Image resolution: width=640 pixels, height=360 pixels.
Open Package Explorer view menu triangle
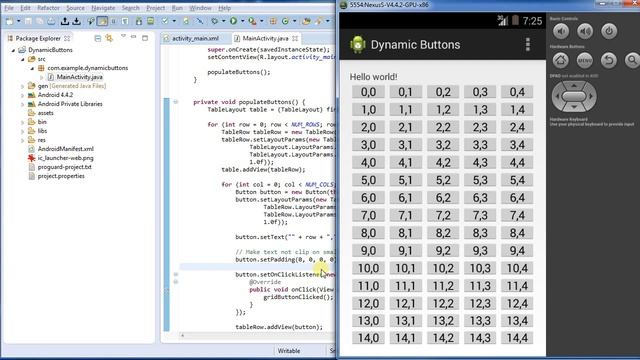(123, 36)
